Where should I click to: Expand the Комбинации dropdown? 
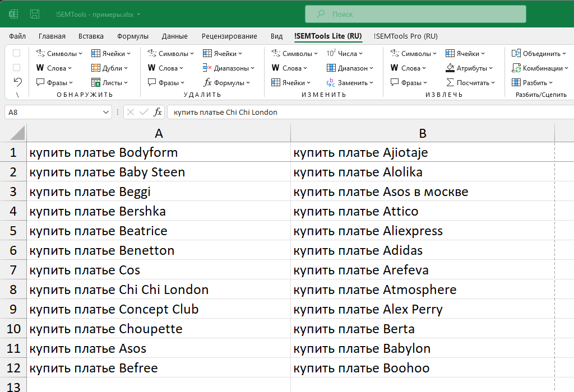540,68
